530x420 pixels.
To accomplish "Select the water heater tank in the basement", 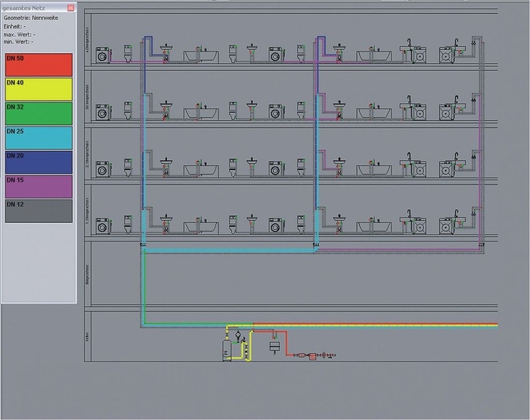I will (x=227, y=349).
